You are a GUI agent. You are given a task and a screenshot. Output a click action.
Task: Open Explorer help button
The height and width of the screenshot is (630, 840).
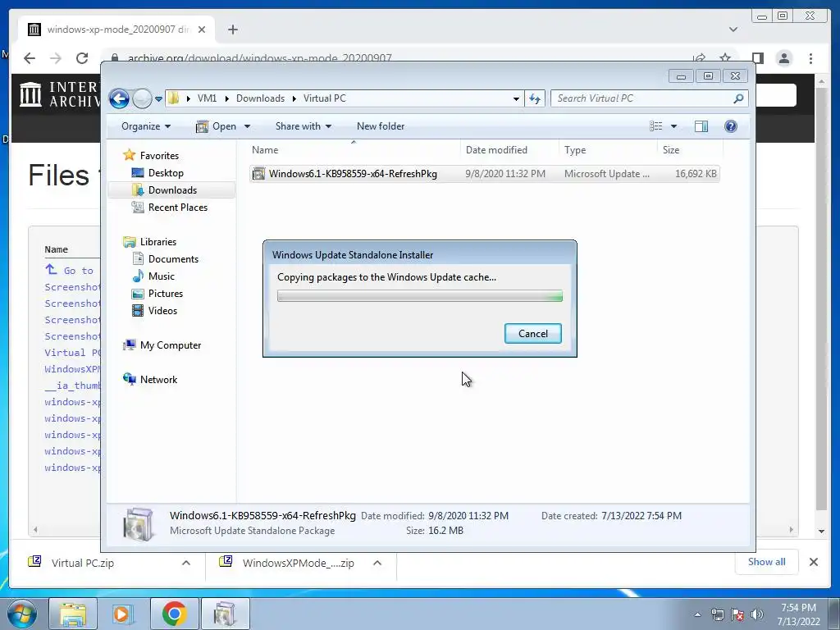tap(731, 126)
